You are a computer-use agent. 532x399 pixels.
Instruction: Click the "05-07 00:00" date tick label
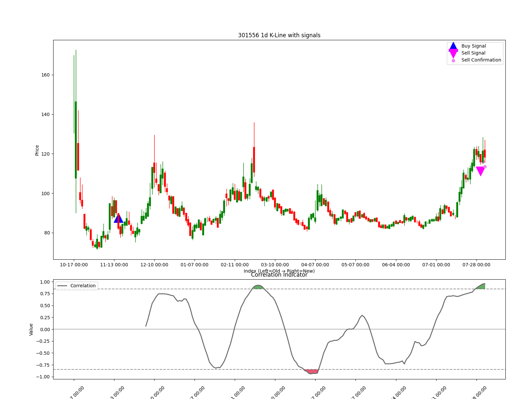[x=355, y=265]
